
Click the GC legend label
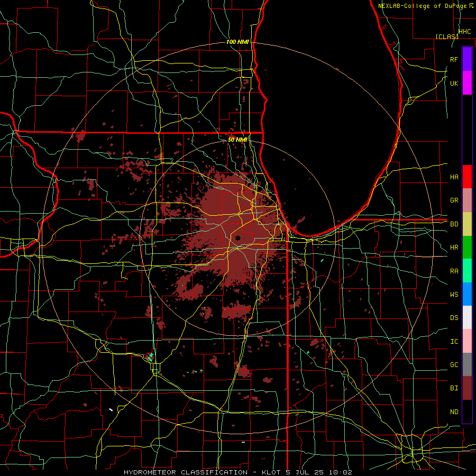[454, 364]
